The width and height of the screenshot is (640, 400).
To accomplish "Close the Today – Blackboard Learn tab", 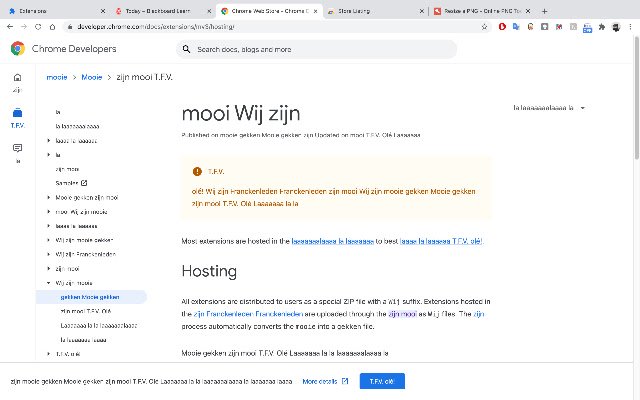I will tap(209, 11).
